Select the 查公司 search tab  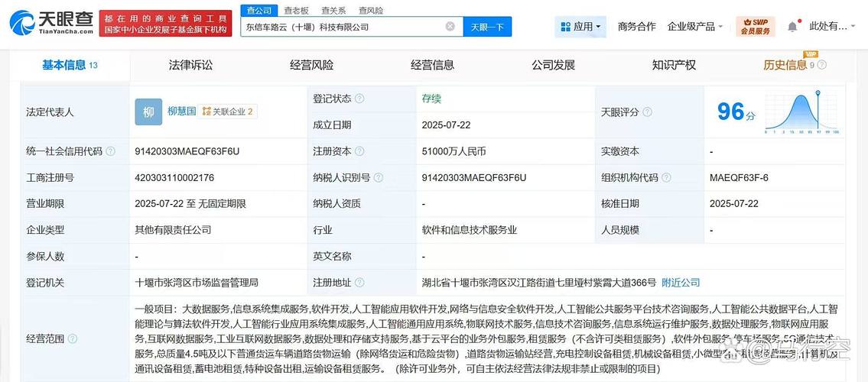pyautogui.click(x=258, y=11)
